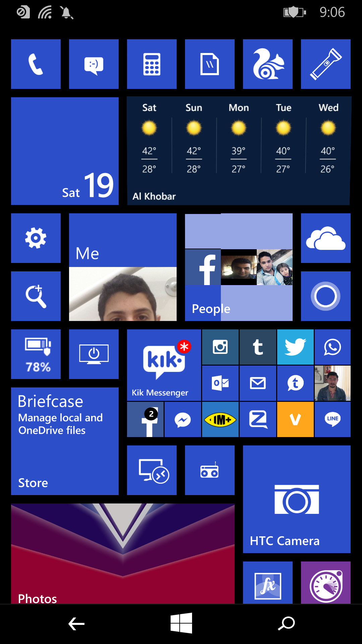Launch the Instagram tile

coord(220,347)
